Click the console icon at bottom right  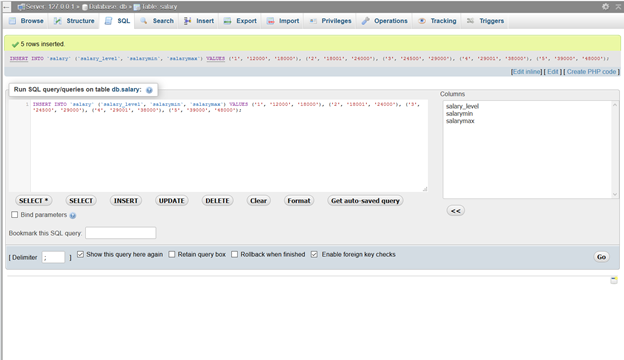(x=614, y=280)
